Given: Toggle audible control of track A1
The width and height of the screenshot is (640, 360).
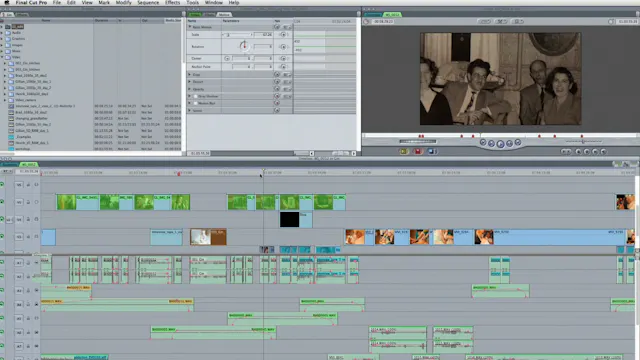Looking at the screenshot, I should [2, 262].
